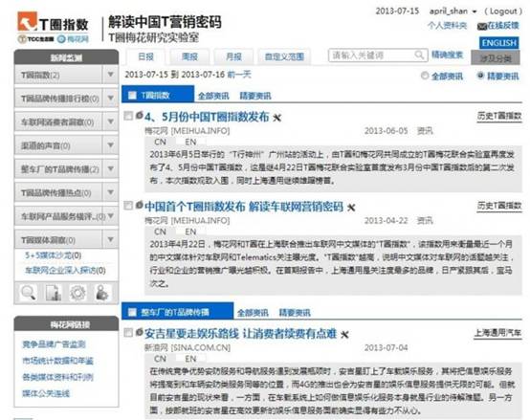The width and height of the screenshot is (530, 420).
Task: Open the april_shan user menu arrow
Action: click(475, 11)
